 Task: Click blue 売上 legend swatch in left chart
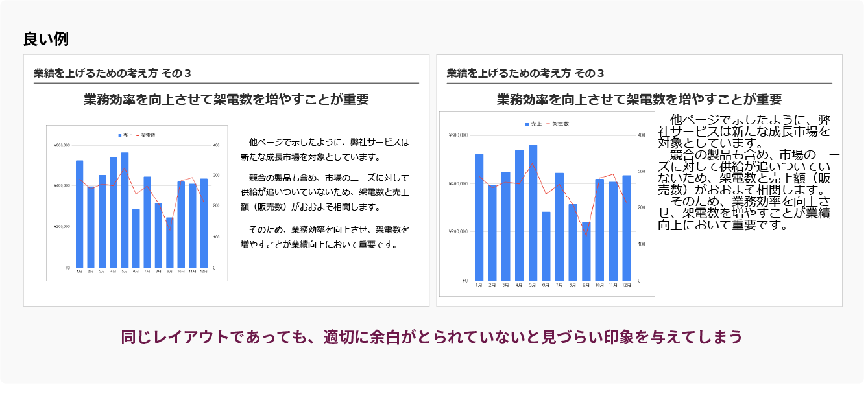(x=120, y=135)
